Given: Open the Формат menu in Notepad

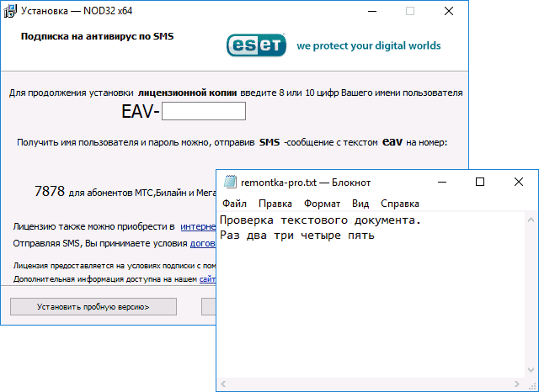Looking at the screenshot, I should [x=322, y=204].
